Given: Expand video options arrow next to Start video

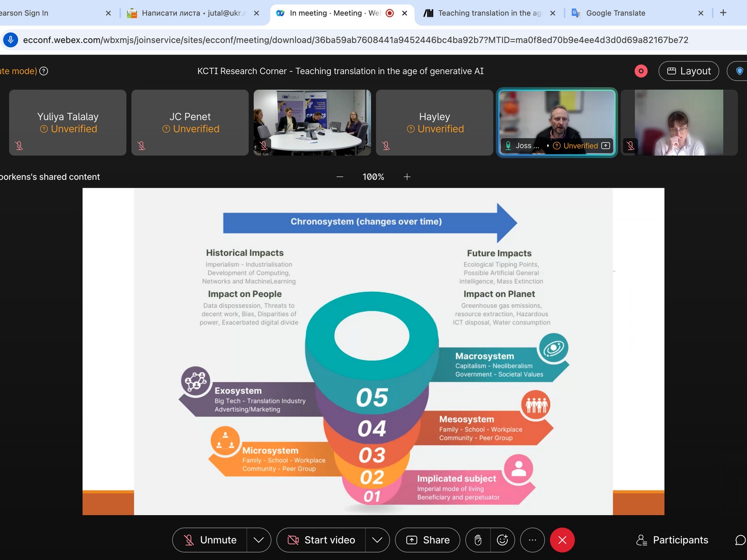Looking at the screenshot, I should point(377,540).
